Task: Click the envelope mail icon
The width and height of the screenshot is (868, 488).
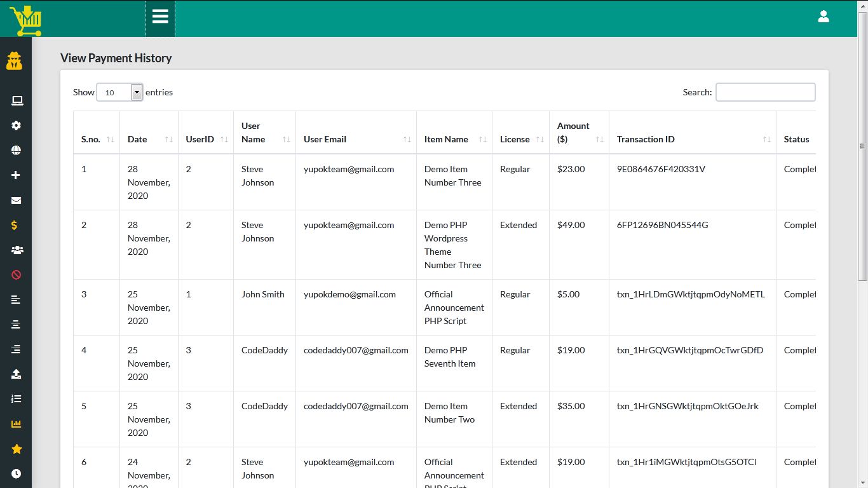Action: (x=17, y=201)
